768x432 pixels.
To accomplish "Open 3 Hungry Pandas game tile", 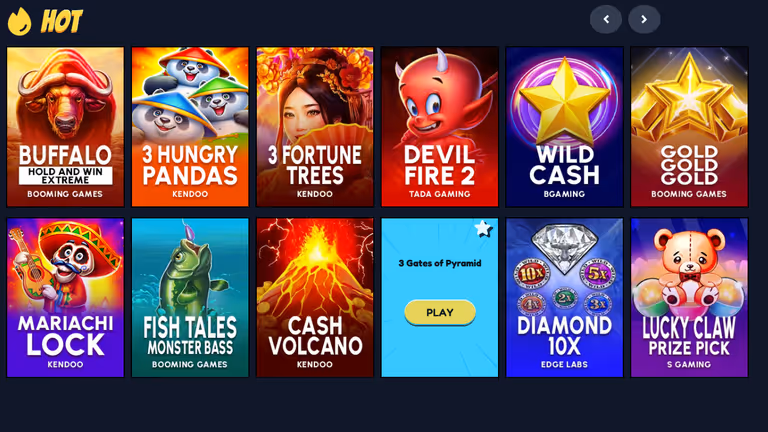I will [190, 127].
